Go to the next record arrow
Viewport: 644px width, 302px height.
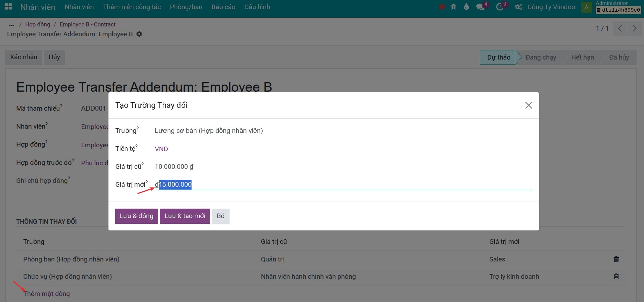[634, 28]
